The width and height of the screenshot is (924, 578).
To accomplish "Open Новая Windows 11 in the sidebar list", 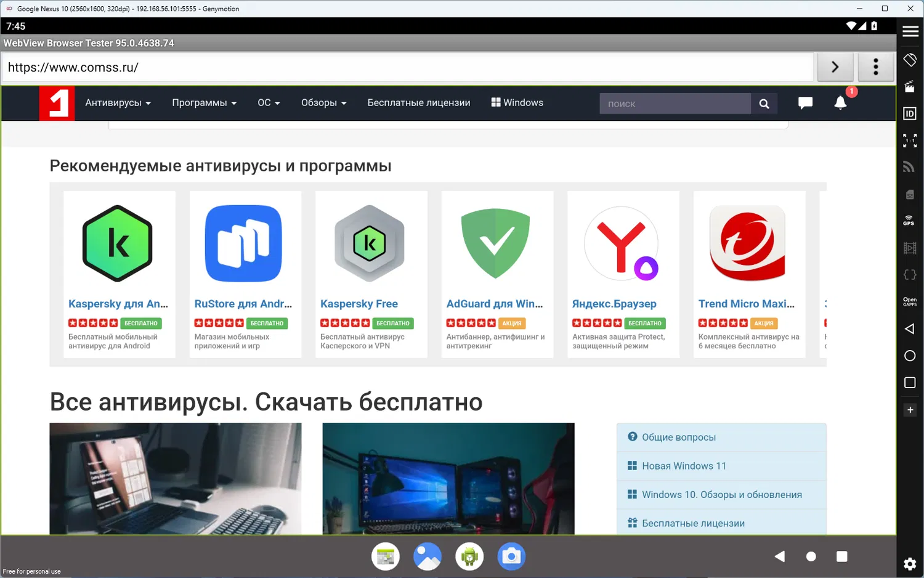I will click(721, 466).
